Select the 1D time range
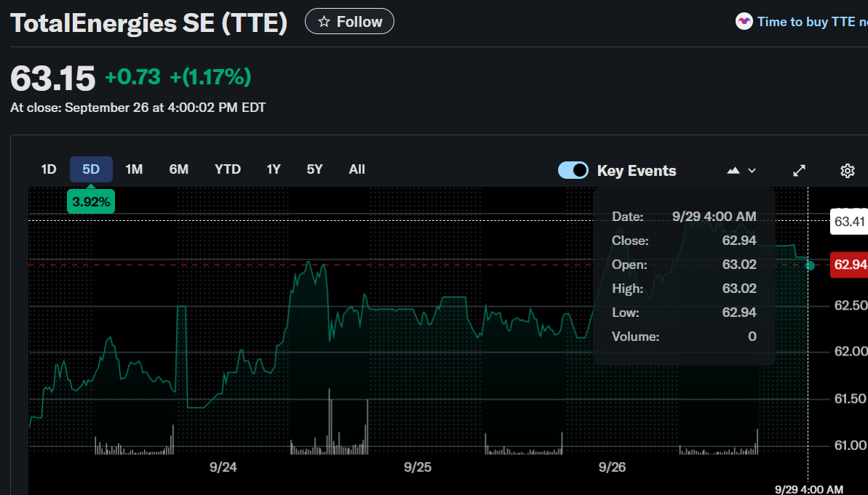The width and height of the screenshot is (868, 495). 49,169
